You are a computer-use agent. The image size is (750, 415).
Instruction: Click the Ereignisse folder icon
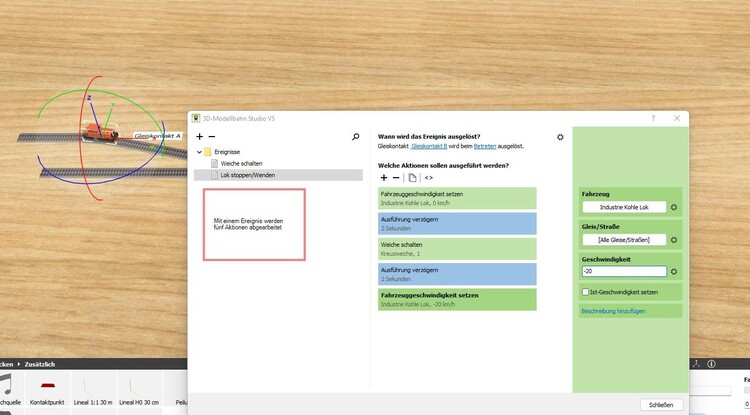tap(208, 152)
